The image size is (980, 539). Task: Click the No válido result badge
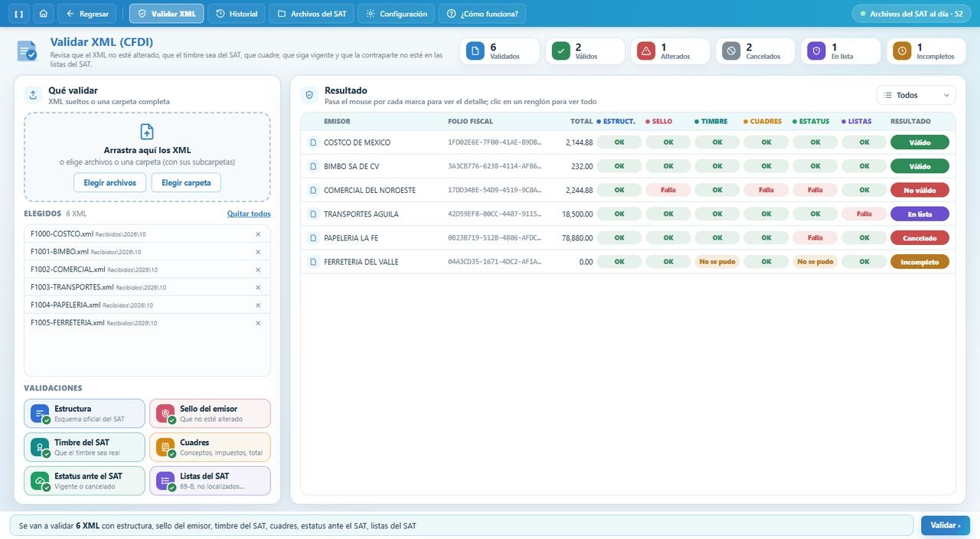tap(920, 190)
